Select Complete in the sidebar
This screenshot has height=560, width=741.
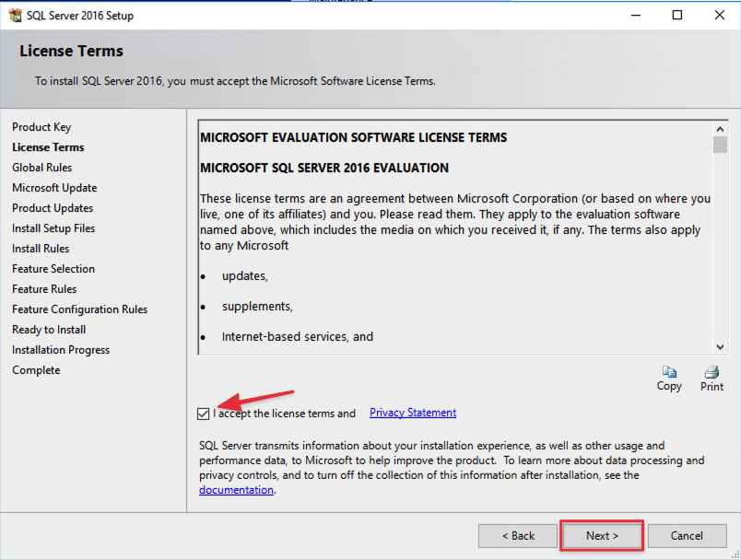[x=36, y=369]
